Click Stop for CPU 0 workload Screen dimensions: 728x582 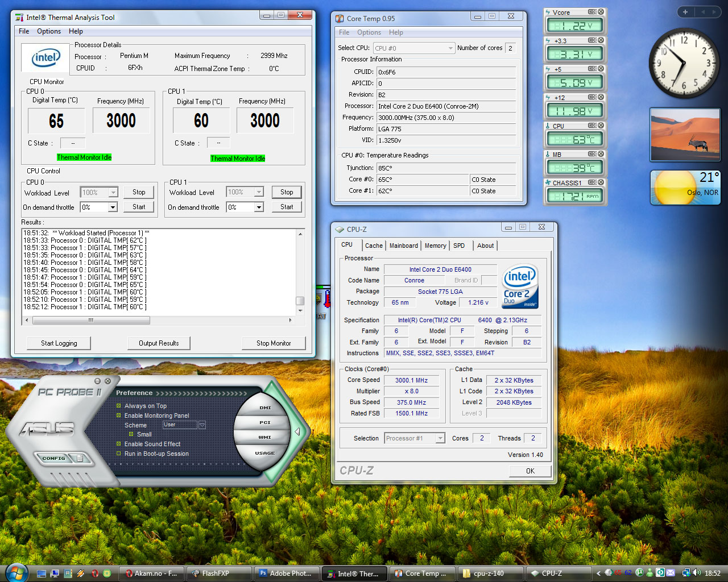coord(139,192)
